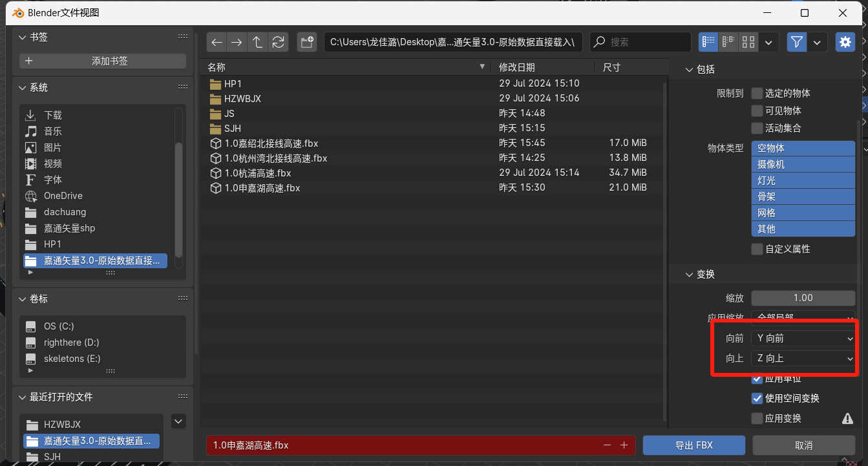Enable the 选定的物体 checkbox
The height and width of the screenshot is (466, 868).
click(757, 93)
